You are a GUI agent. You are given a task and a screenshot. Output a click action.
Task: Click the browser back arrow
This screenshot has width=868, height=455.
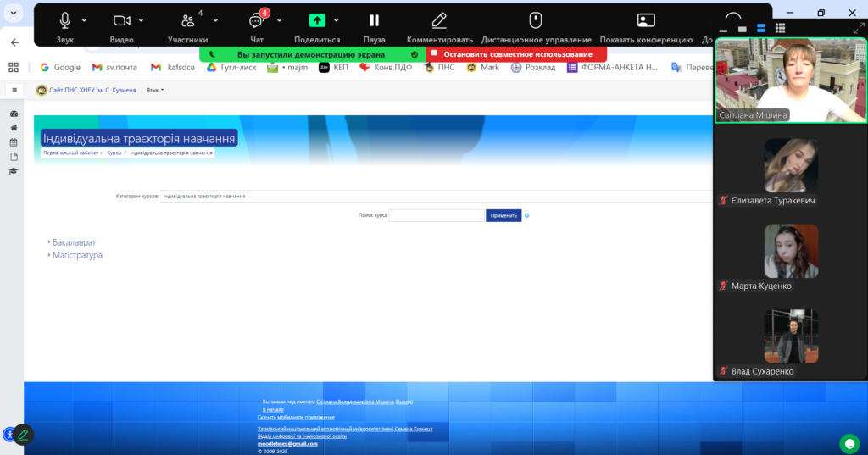15,42
